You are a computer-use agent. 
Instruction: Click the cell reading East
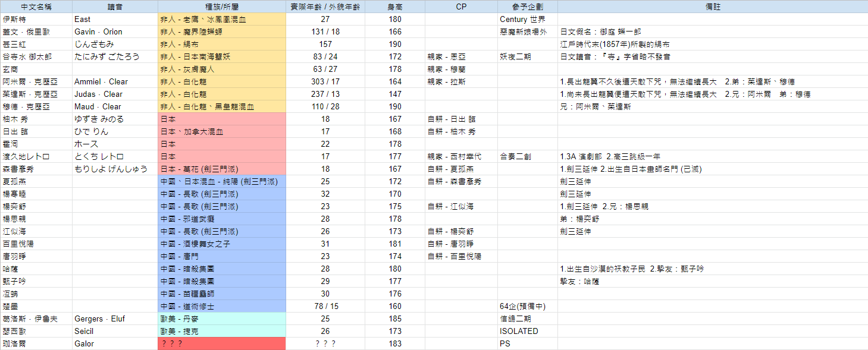pyautogui.click(x=115, y=20)
